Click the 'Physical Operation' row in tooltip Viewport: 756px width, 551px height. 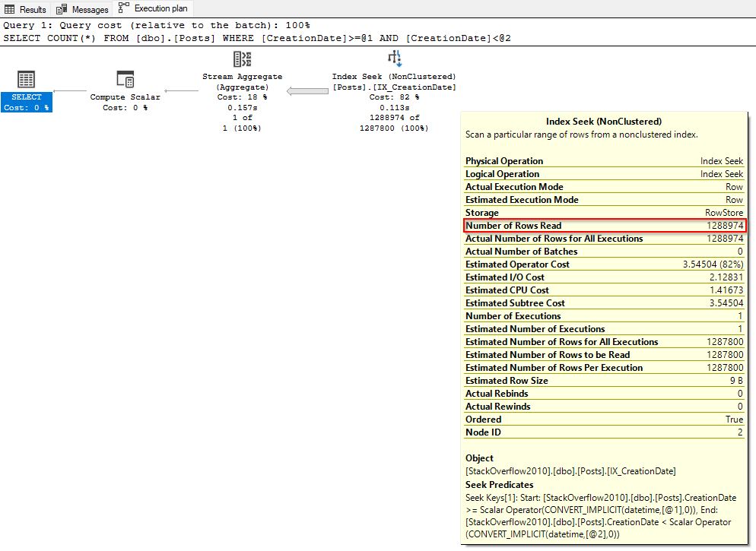click(605, 161)
